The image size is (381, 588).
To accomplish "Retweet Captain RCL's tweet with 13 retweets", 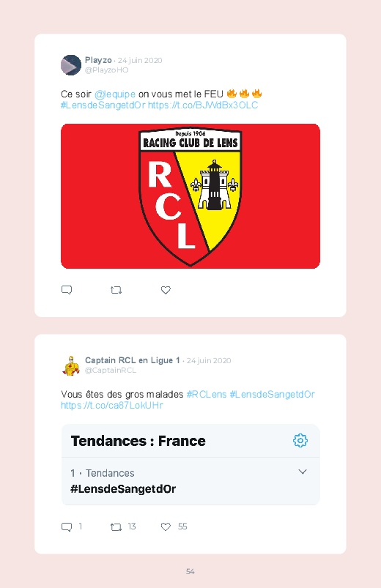I will (116, 527).
